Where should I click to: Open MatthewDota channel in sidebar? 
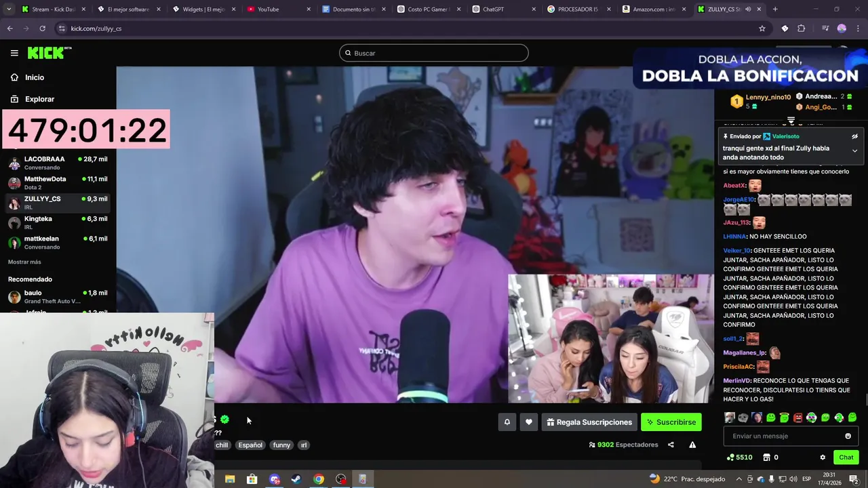58,182
